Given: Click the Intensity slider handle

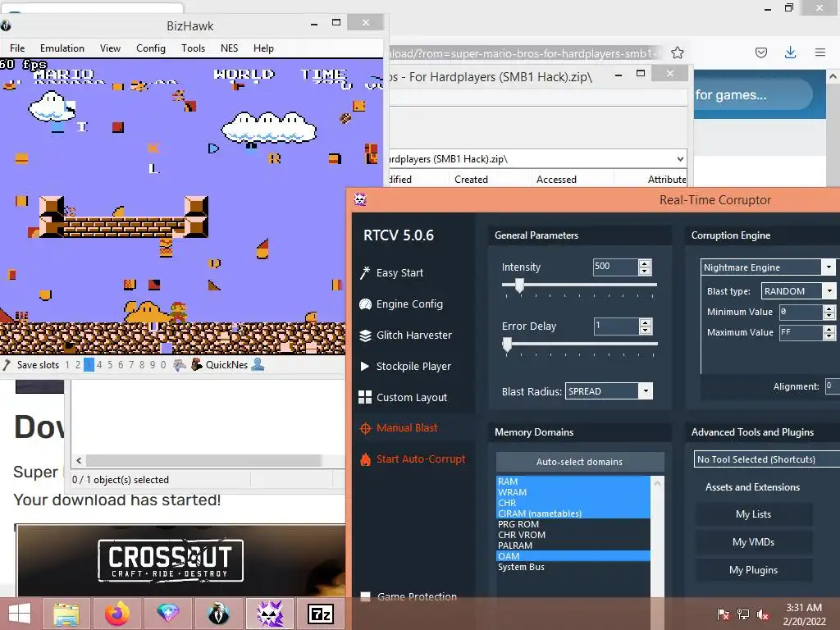Looking at the screenshot, I should [x=519, y=285].
